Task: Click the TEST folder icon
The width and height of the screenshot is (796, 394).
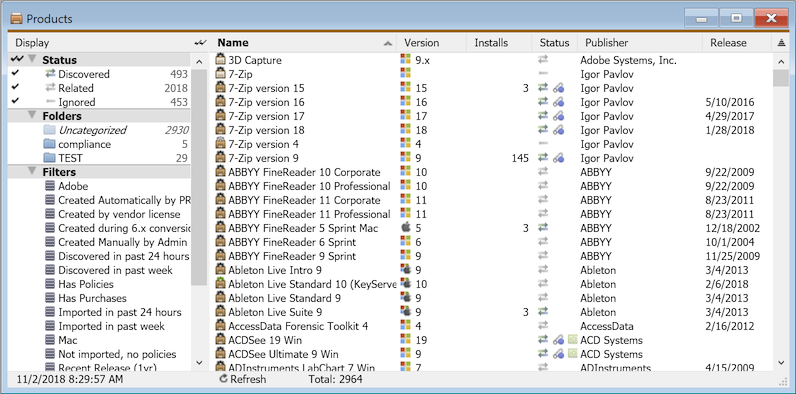Action: (x=49, y=158)
